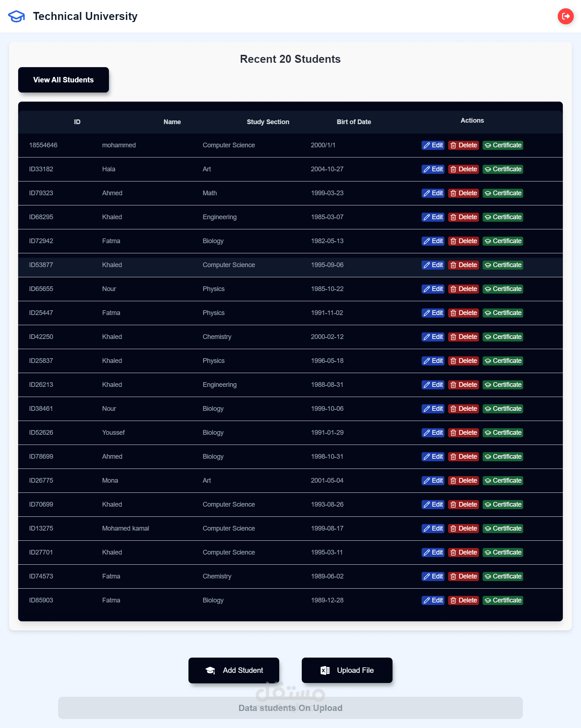Edit student ID72942 Fatma

point(433,241)
